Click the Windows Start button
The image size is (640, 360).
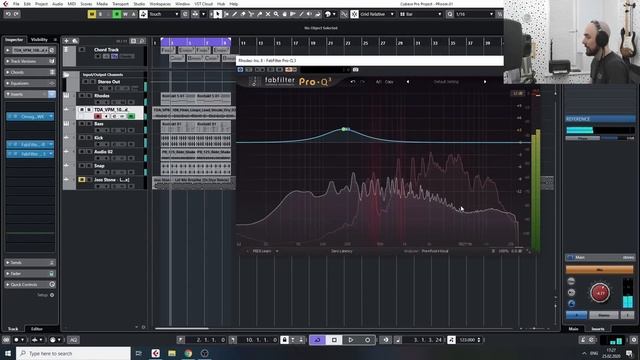8,353
